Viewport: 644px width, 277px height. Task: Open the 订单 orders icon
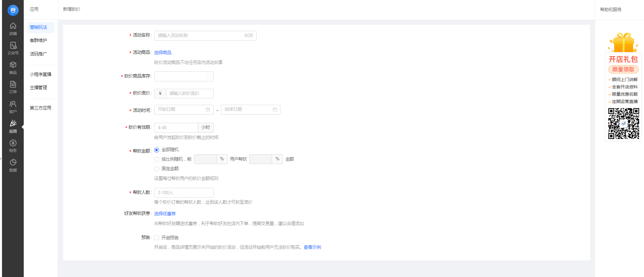tap(13, 87)
